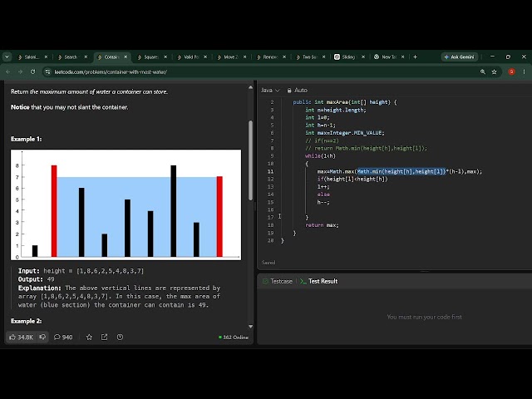
Task: Click the description panel scrollbar thumb
Action: click(251, 160)
